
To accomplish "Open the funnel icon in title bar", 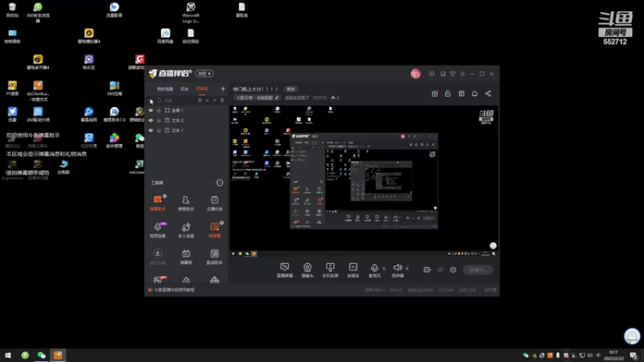I will pos(452,74).
